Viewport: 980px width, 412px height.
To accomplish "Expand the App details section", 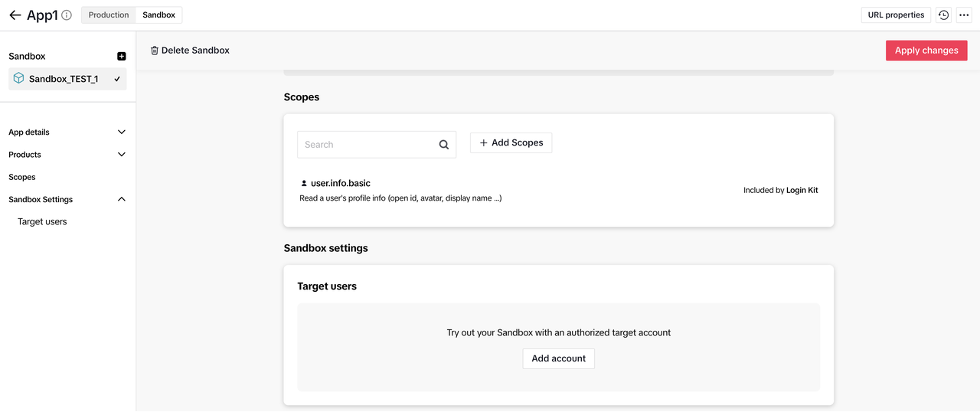I will pos(121,132).
